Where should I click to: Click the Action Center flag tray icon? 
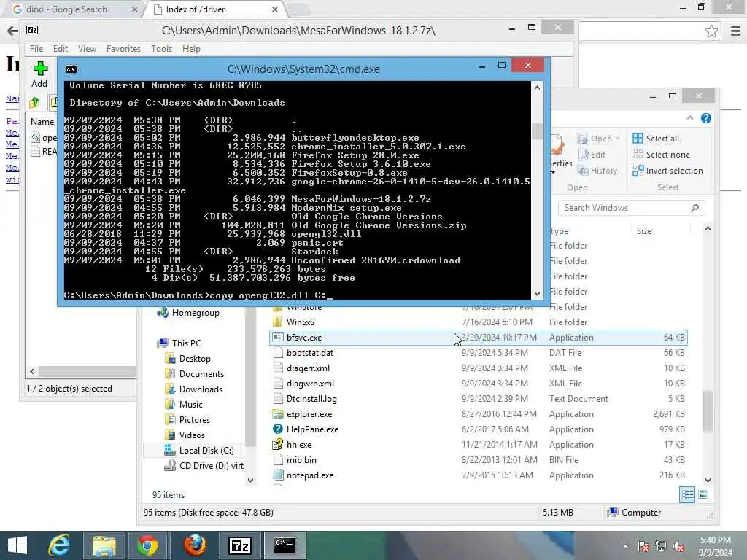pos(643,545)
